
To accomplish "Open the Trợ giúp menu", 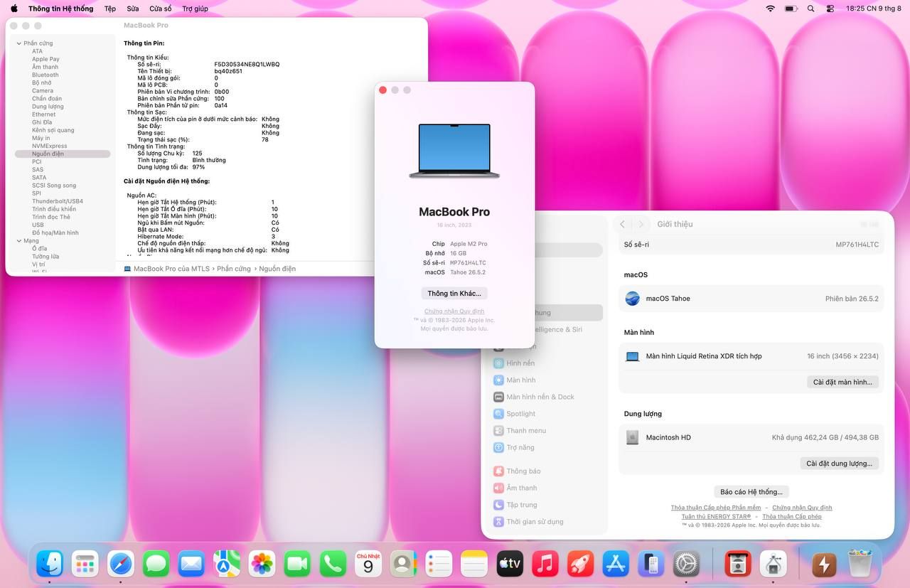I will pyautogui.click(x=196, y=9).
